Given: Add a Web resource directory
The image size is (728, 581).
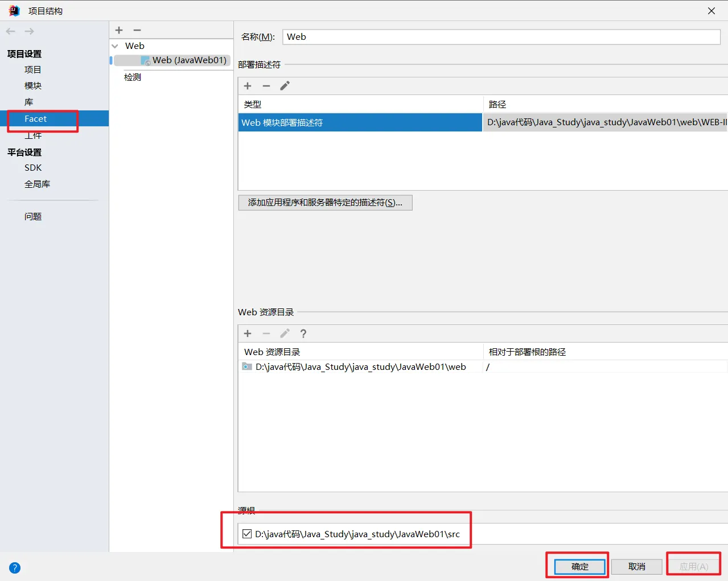Looking at the screenshot, I should [x=248, y=333].
